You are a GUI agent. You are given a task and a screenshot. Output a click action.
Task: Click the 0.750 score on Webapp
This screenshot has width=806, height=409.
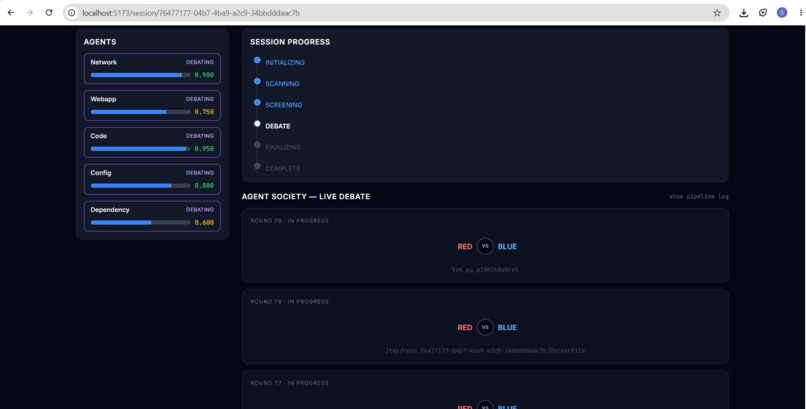[x=204, y=112]
